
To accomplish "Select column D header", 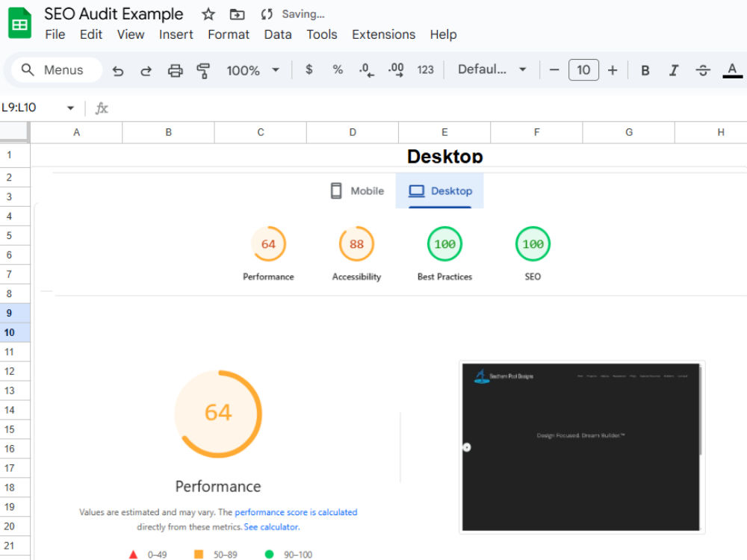I will click(353, 132).
